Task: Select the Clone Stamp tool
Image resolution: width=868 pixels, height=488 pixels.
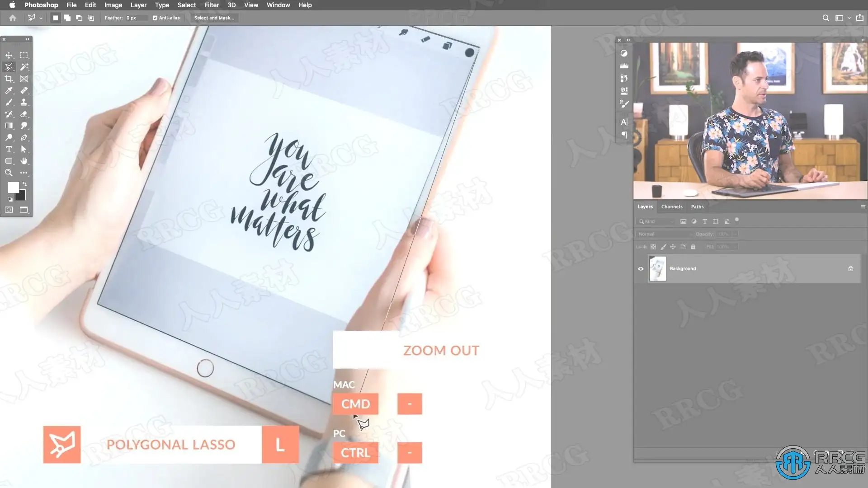Action: [24, 102]
